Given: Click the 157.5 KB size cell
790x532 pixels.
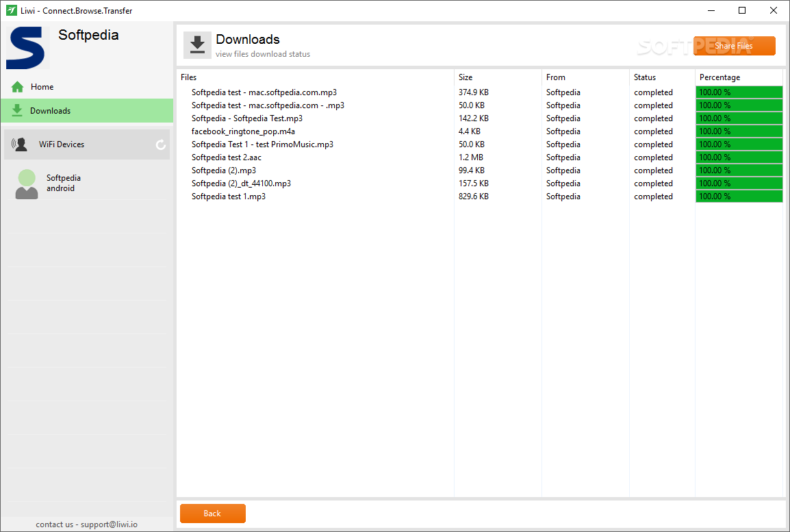Looking at the screenshot, I should 474,183.
